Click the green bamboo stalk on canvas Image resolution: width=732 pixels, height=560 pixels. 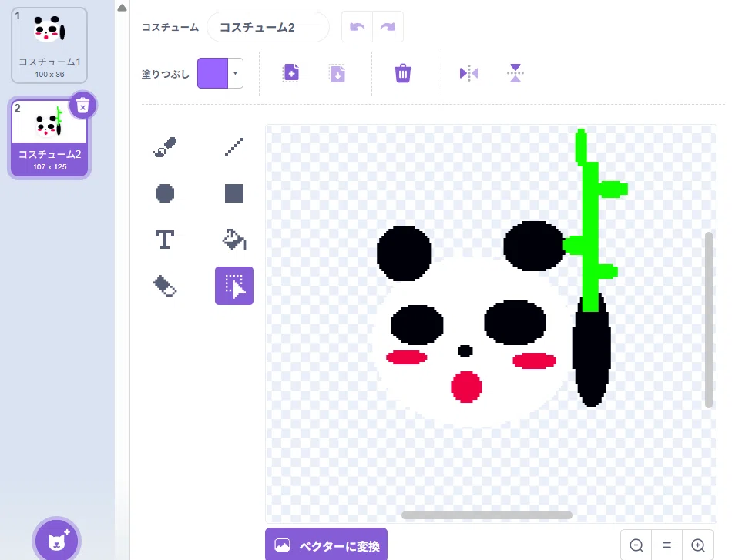pos(590,224)
